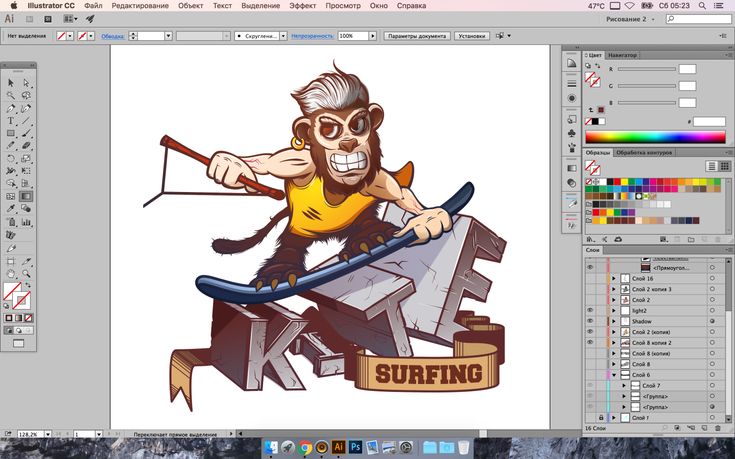Viewport: 735px width, 459px height.
Task: Click the search field in top bar
Action: click(x=699, y=19)
